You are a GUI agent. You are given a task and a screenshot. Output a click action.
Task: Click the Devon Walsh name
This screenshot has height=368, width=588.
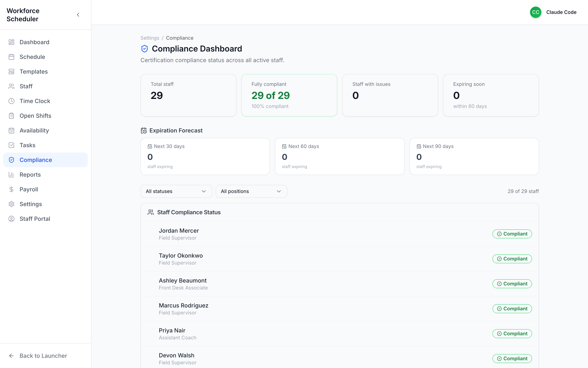click(177, 355)
